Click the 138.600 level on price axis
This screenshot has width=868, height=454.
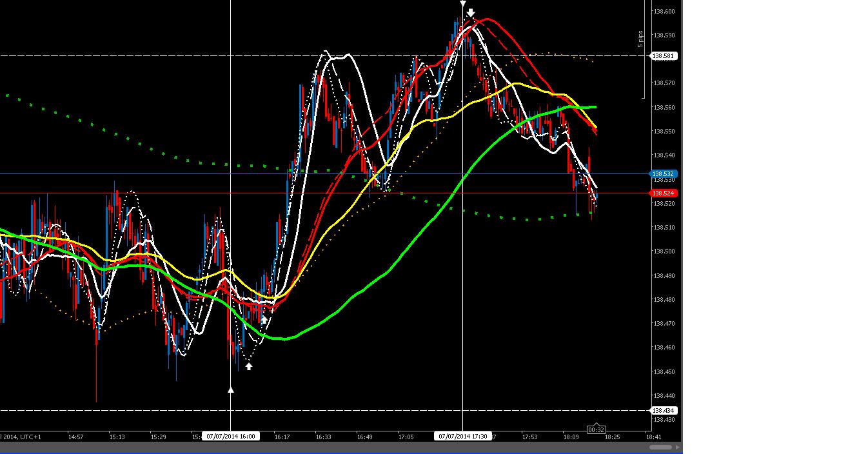pos(664,12)
